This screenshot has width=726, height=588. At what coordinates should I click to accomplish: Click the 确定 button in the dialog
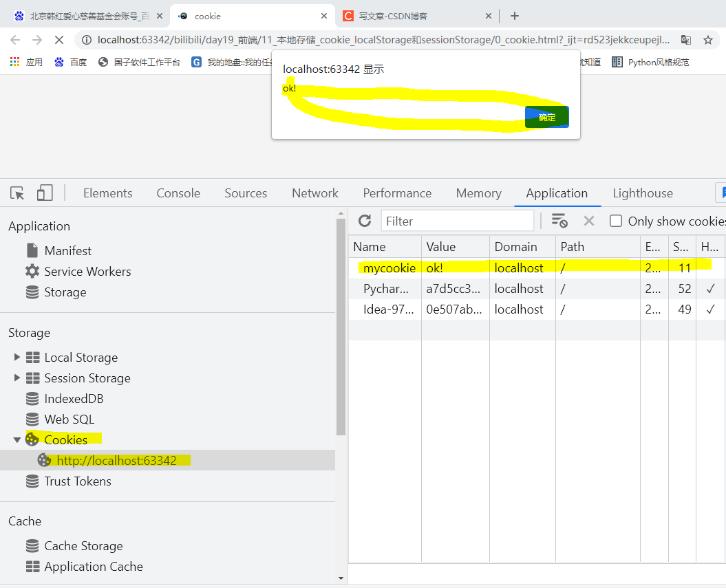(x=546, y=117)
